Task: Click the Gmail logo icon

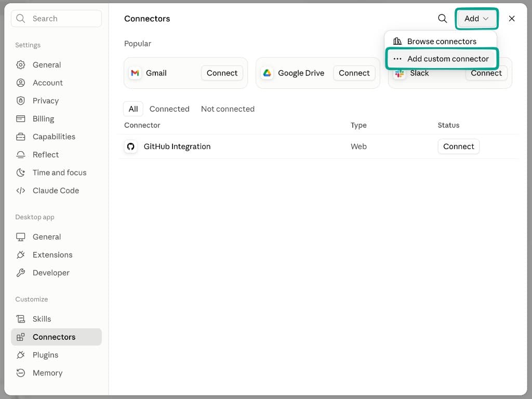Action: (135, 73)
